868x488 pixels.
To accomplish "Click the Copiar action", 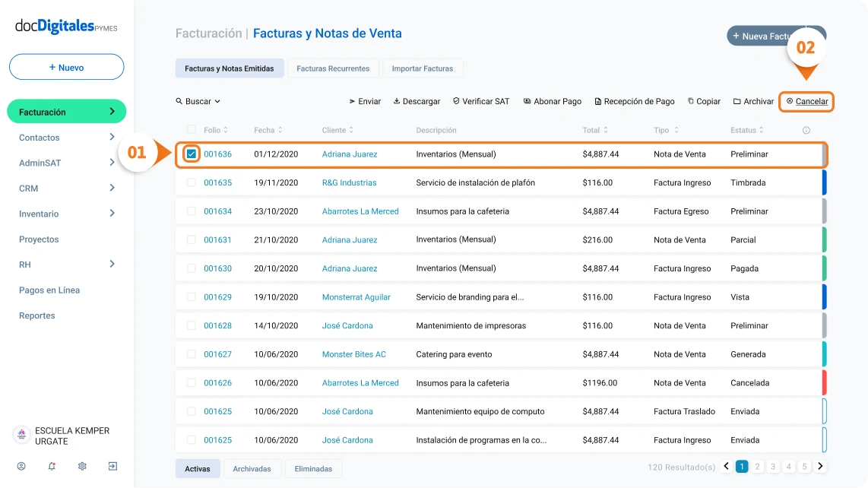I will [x=704, y=101].
